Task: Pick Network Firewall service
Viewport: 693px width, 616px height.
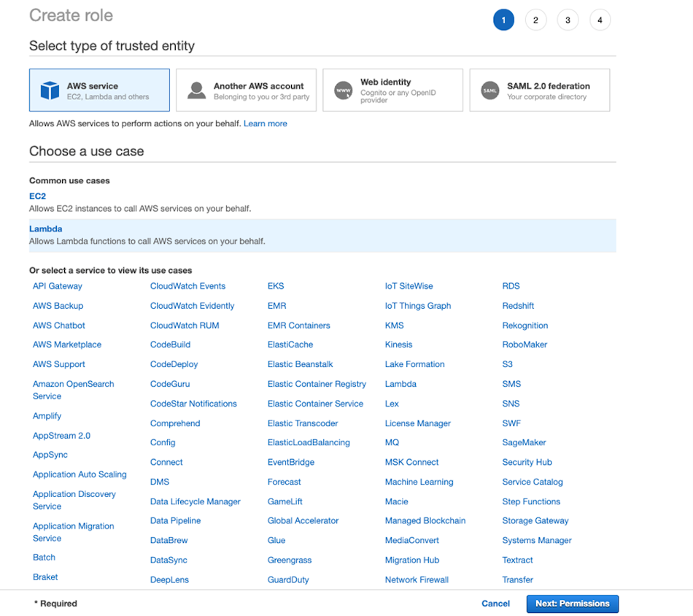Action: point(417,580)
